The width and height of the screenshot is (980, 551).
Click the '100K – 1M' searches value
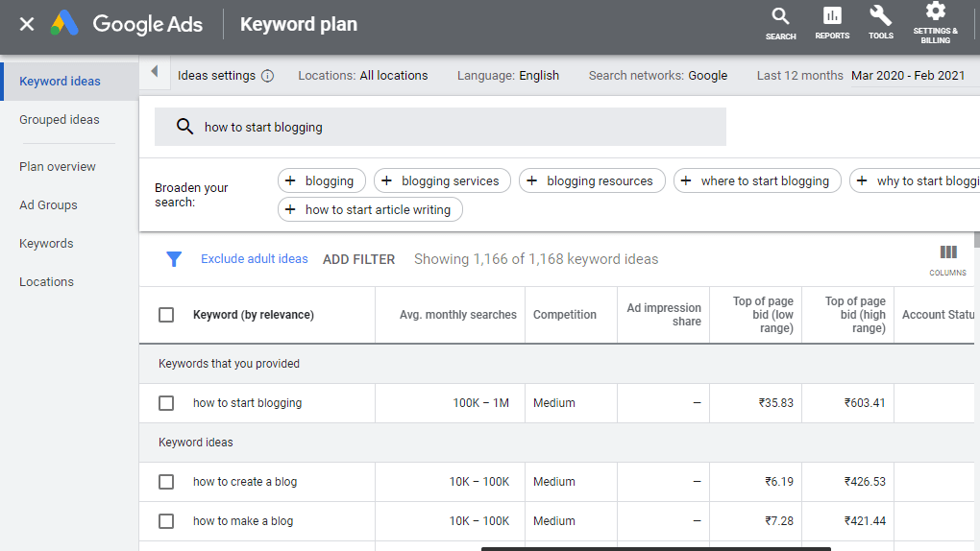[481, 403]
